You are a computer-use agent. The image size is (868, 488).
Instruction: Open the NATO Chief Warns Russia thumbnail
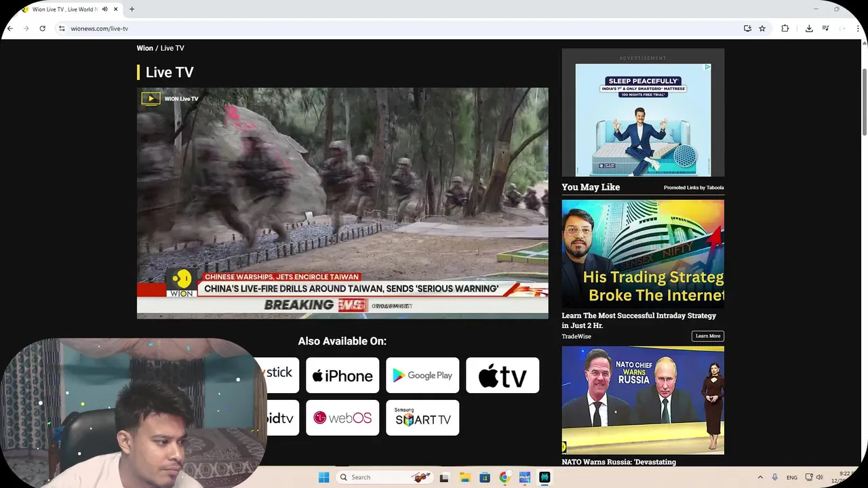[x=643, y=401]
